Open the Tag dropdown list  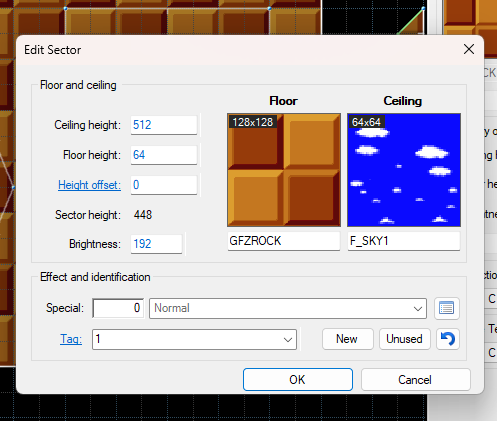pyautogui.click(x=288, y=340)
